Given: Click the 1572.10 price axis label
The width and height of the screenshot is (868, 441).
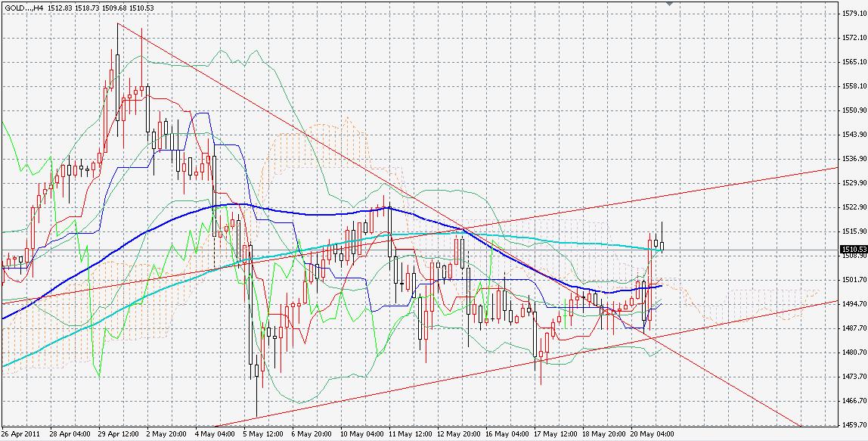Looking at the screenshot, I should point(853,38).
